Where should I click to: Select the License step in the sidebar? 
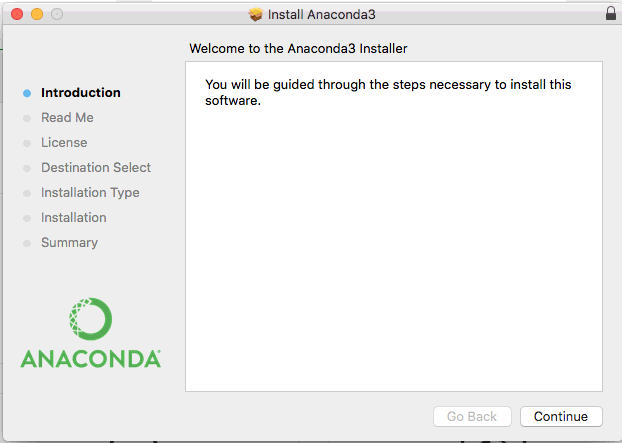tap(64, 142)
